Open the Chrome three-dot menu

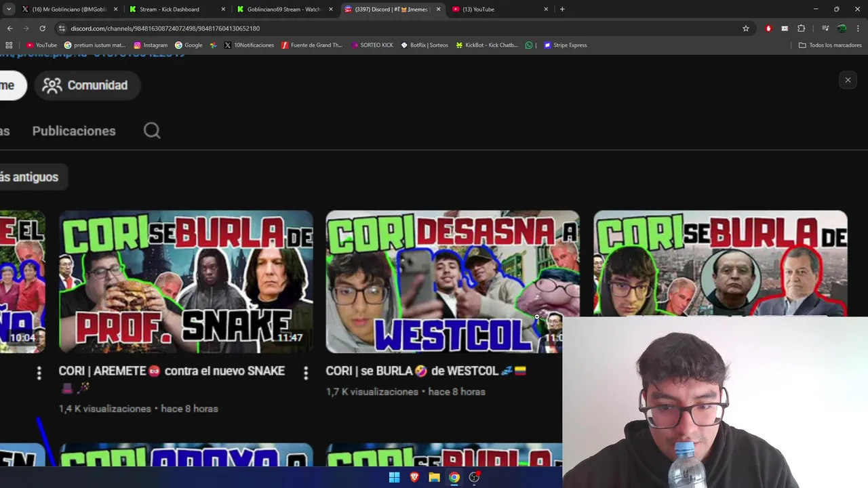pyautogui.click(x=858, y=28)
